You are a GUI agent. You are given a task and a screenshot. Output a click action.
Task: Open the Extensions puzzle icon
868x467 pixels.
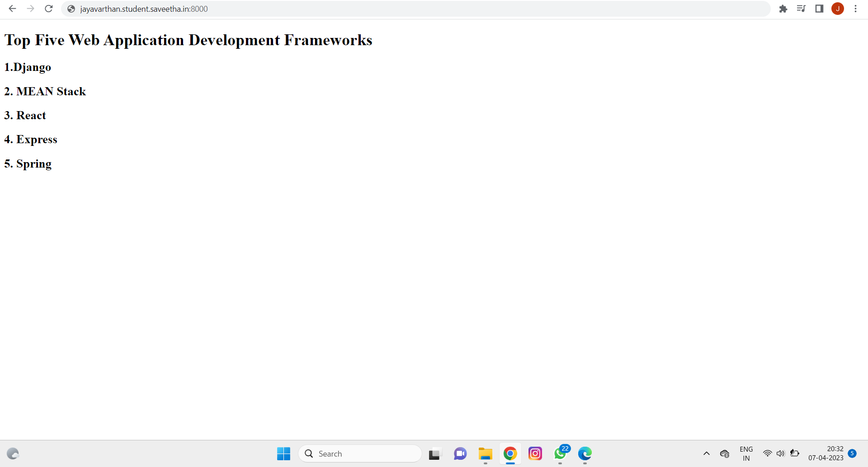pyautogui.click(x=783, y=9)
